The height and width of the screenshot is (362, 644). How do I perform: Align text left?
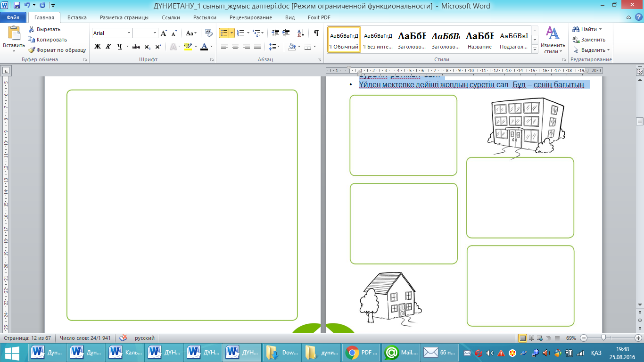(x=224, y=47)
